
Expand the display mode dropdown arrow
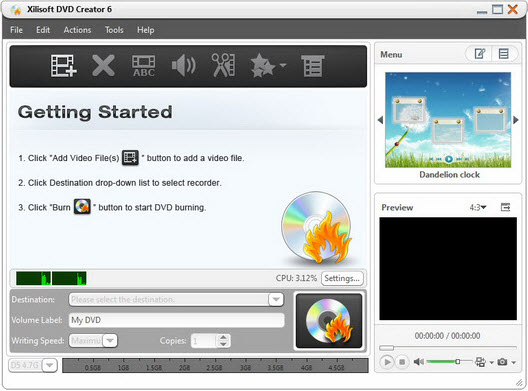[x=492, y=363]
